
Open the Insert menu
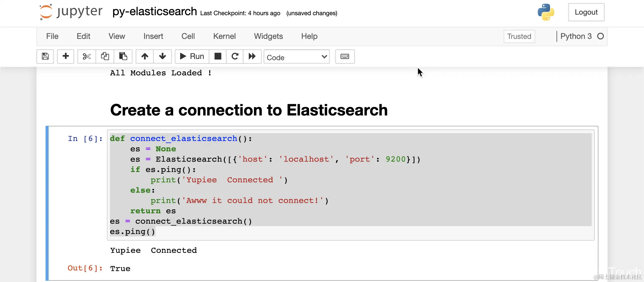(x=153, y=36)
